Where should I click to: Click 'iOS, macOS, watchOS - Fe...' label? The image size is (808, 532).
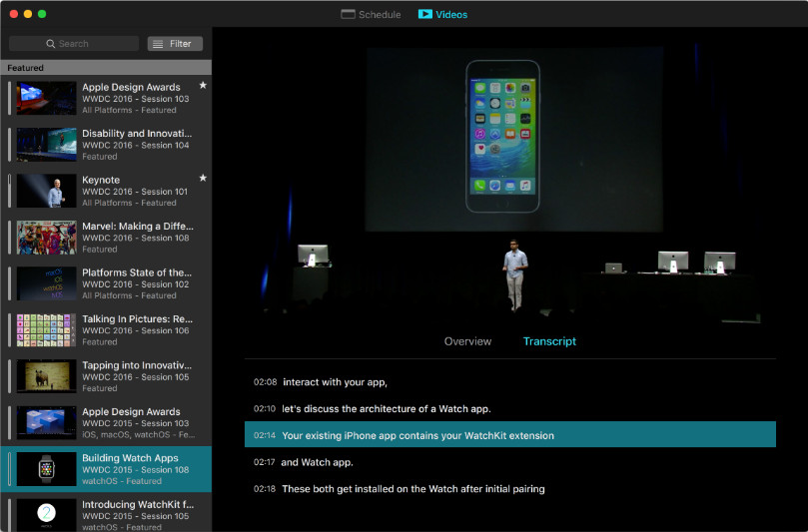[139, 434]
